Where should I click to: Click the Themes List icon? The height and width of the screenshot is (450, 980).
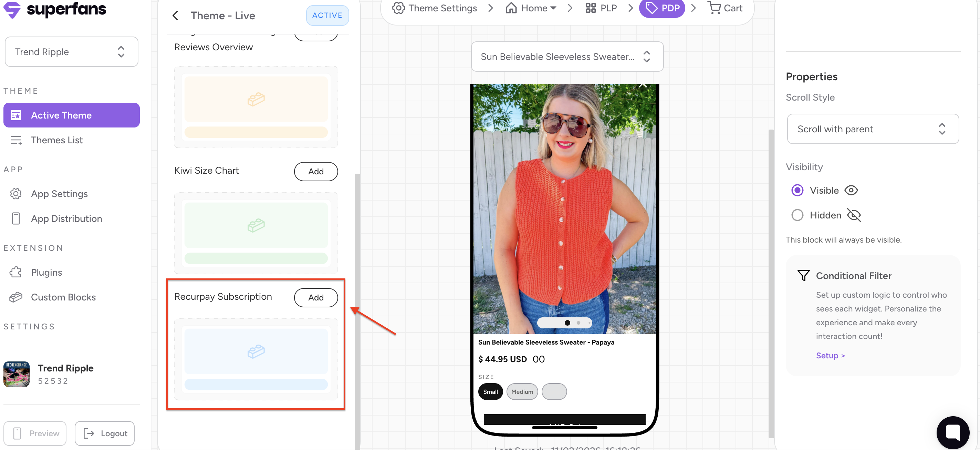(15, 140)
